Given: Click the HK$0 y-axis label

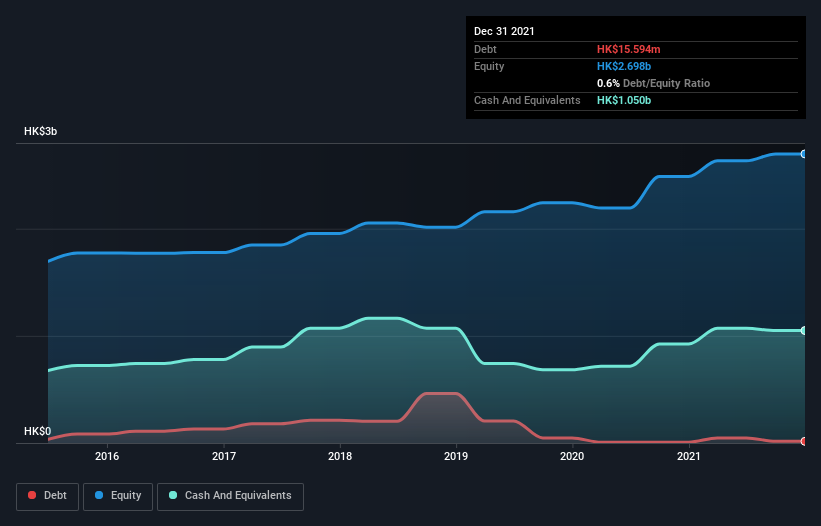Looking at the screenshot, I should [38, 431].
